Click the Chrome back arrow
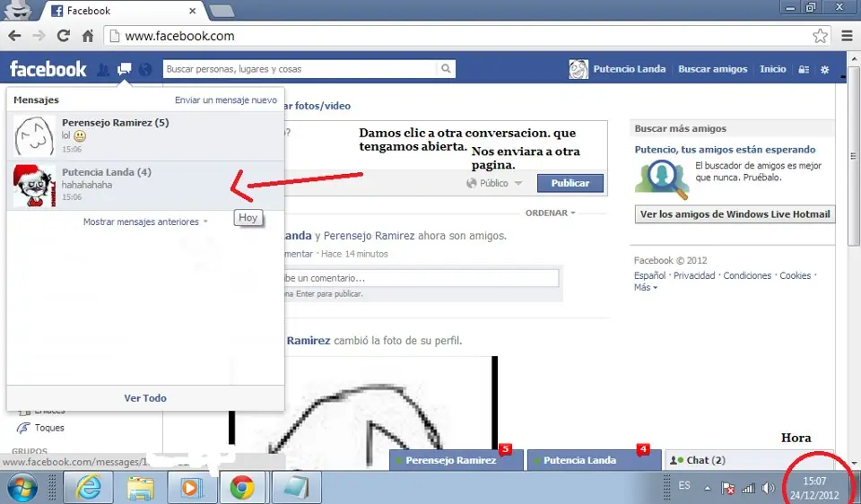Viewport: 861px width, 504px height. (x=15, y=36)
